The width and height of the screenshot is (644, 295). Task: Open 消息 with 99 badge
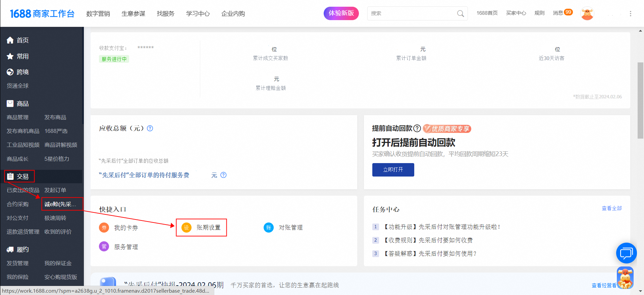click(x=562, y=13)
